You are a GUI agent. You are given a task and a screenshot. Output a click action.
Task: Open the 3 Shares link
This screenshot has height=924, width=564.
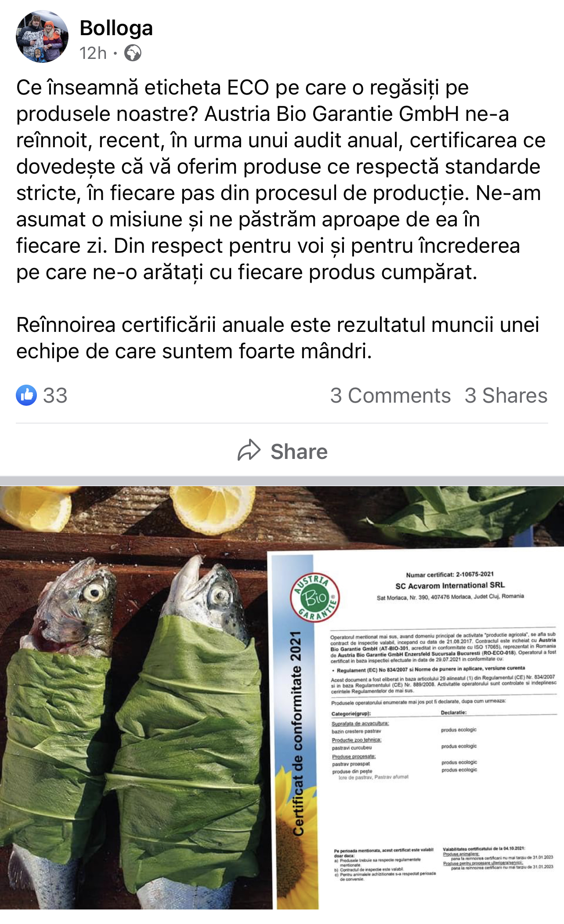click(x=506, y=395)
